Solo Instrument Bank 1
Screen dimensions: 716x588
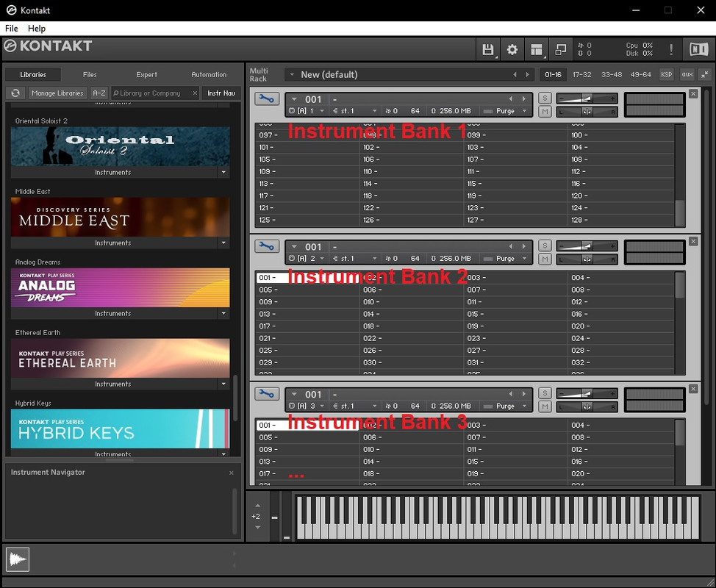(545, 98)
